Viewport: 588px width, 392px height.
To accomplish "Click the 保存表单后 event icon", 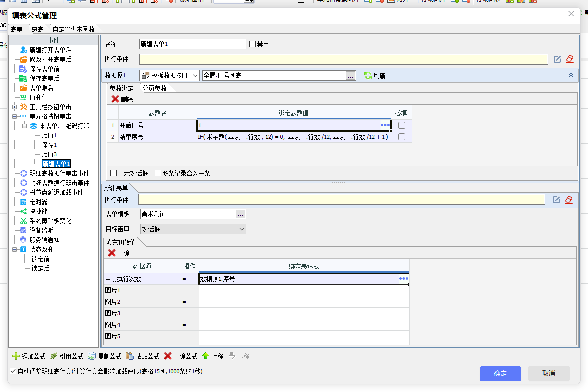I will [23, 78].
